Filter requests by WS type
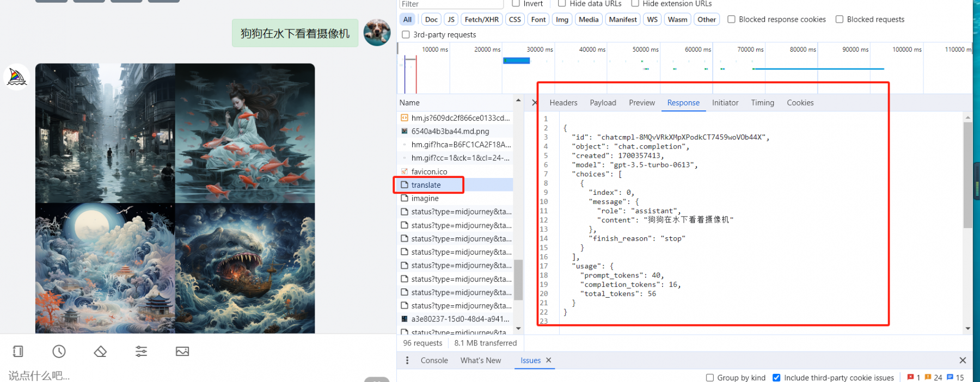This screenshot has height=382, width=980. click(x=652, y=20)
